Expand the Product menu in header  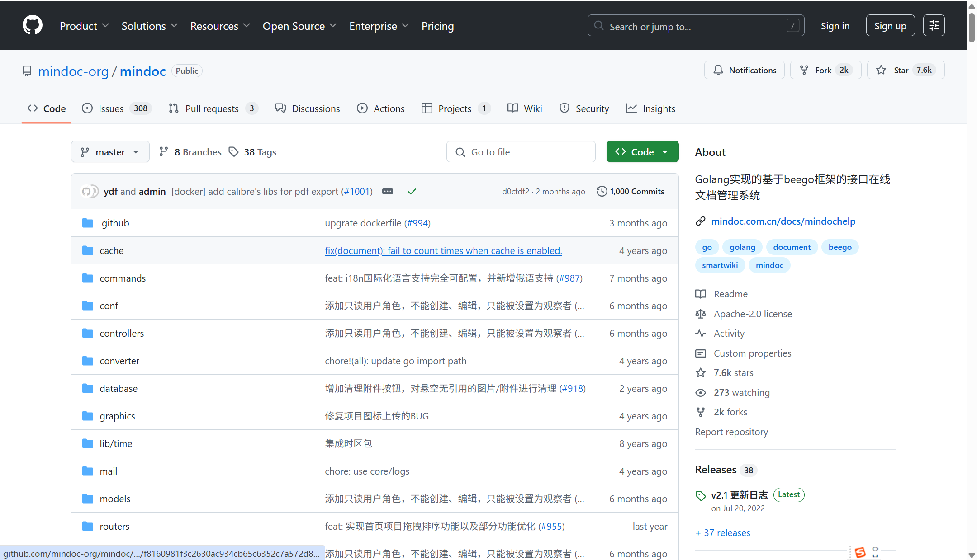(x=84, y=26)
